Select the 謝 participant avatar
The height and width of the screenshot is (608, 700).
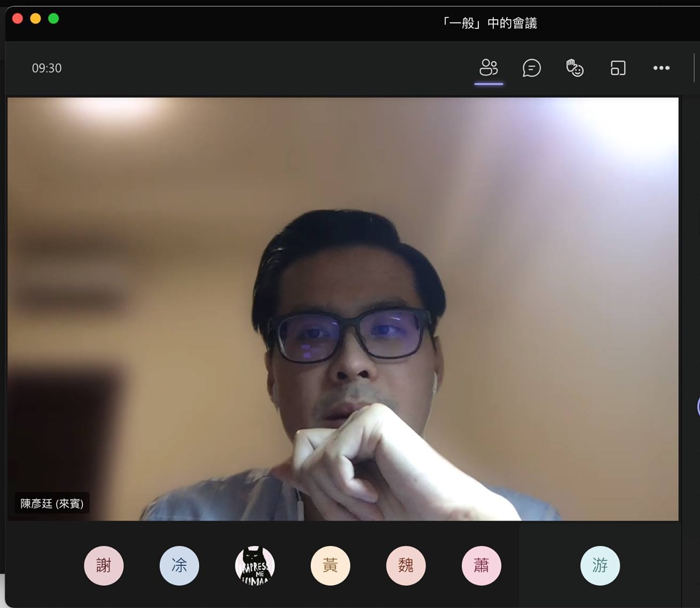click(104, 565)
